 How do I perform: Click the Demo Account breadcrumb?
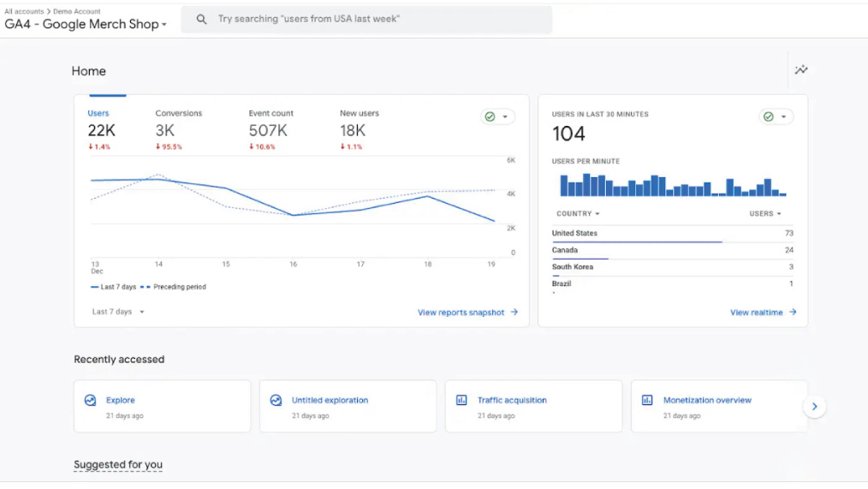(x=77, y=11)
